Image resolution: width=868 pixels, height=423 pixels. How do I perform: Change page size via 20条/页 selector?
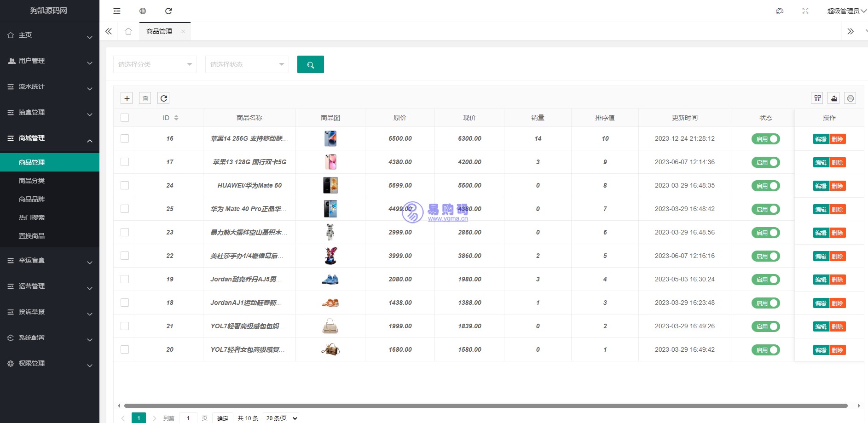(281, 418)
